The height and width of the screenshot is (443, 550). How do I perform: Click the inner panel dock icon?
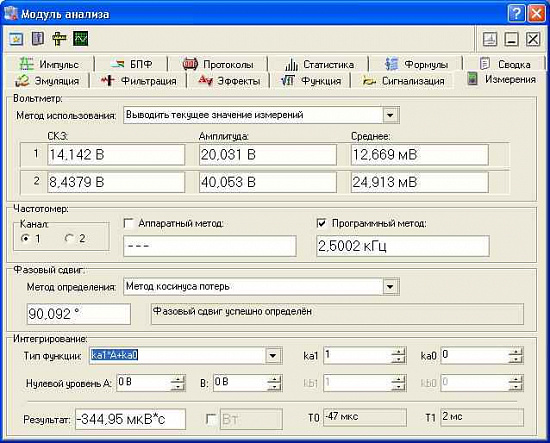(490, 39)
